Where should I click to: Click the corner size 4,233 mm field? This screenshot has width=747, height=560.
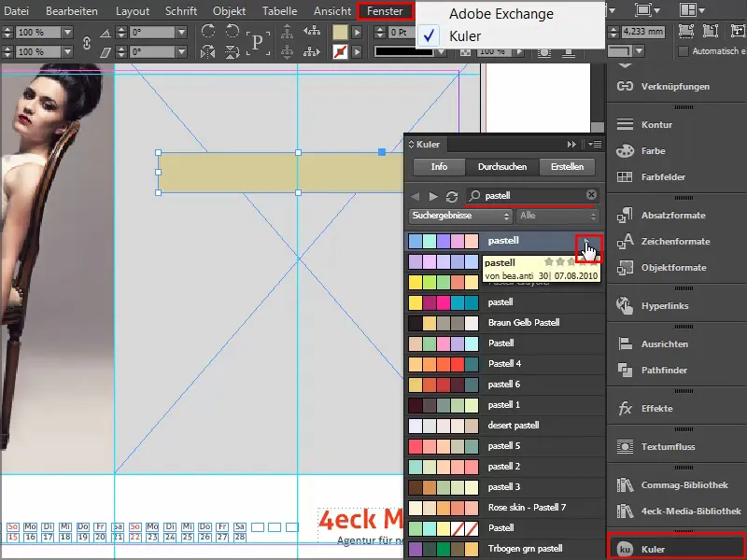tap(643, 32)
